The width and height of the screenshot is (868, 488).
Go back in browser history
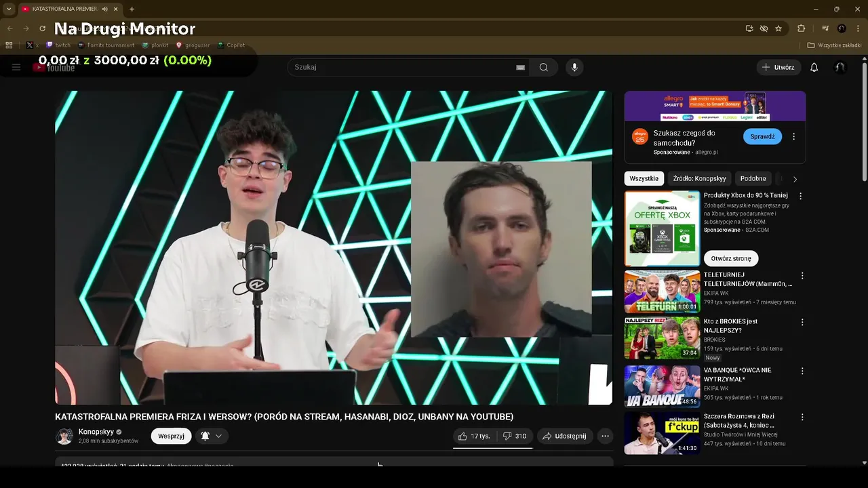[x=9, y=28]
